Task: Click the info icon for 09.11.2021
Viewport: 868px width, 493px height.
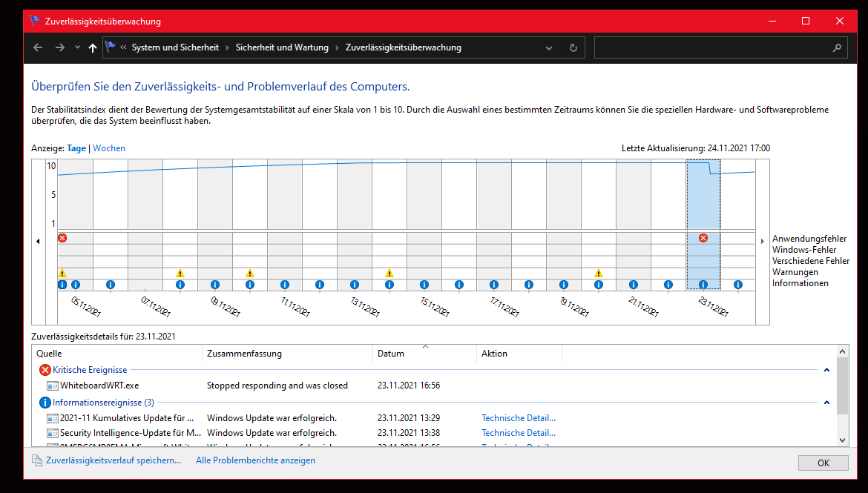Action: 215,285
